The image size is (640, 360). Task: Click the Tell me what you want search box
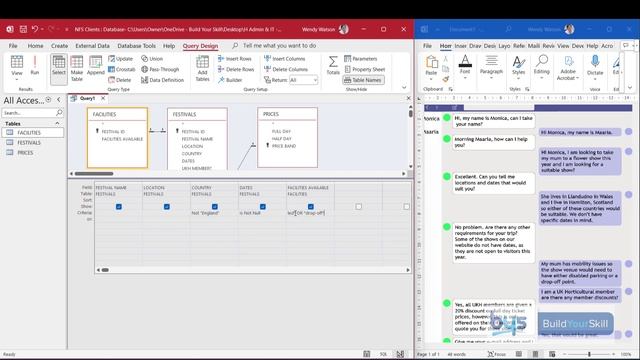[x=280, y=46]
